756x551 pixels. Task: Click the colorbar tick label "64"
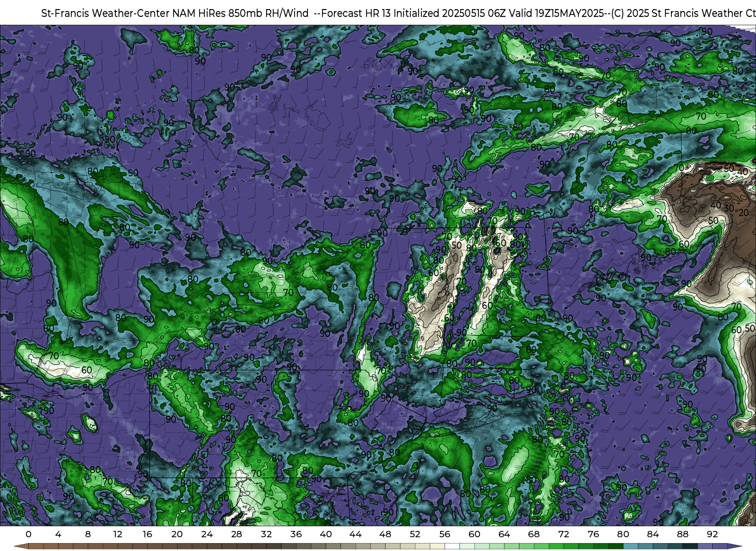[504, 534]
